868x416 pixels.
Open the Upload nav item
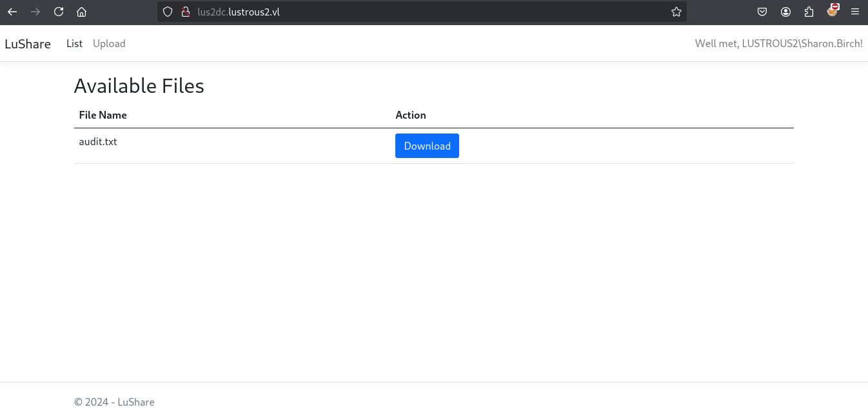coord(109,43)
